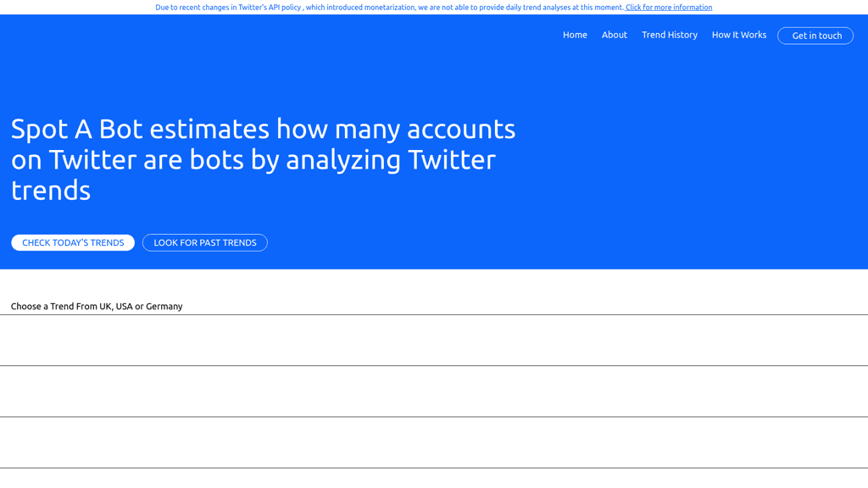Image resolution: width=868 pixels, height=488 pixels.
Task: Navigate to the Home menu item
Action: pyautogui.click(x=575, y=35)
